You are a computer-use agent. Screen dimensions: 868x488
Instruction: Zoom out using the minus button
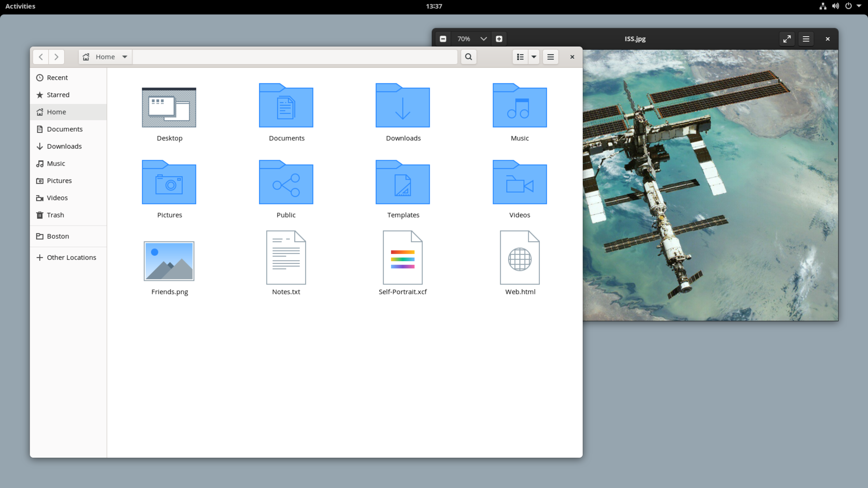(x=443, y=39)
